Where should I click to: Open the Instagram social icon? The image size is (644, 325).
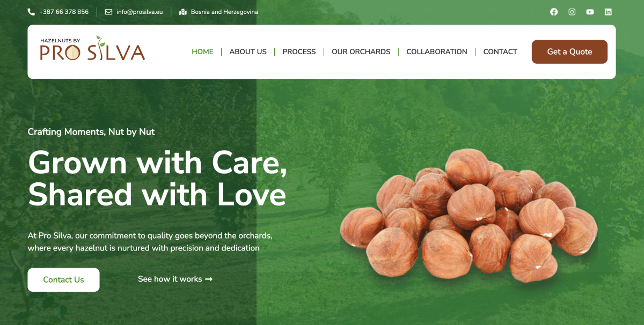coord(572,12)
